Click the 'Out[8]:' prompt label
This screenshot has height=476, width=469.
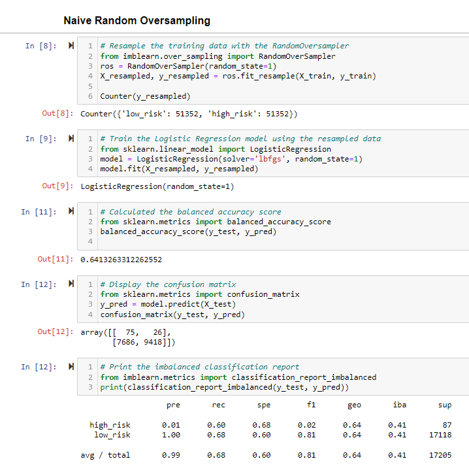pyautogui.click(x=57, y=114)
